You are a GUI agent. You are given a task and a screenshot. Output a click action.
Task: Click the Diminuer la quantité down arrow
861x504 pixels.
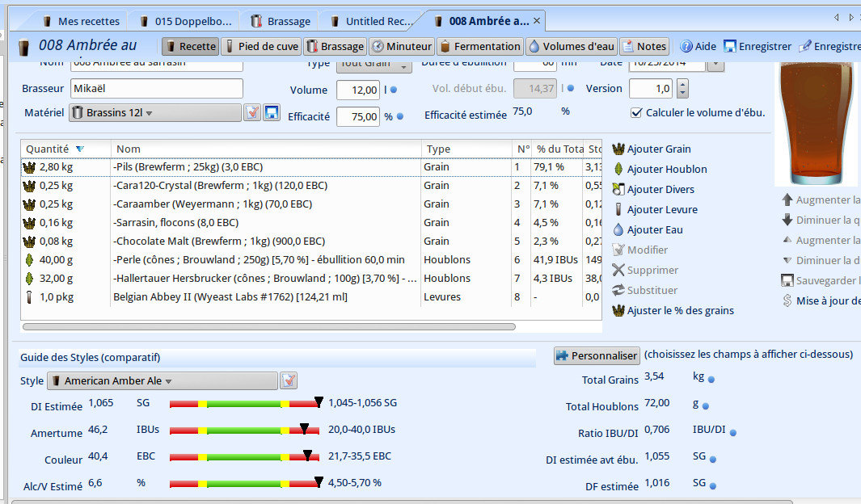[x=787, y=220]
